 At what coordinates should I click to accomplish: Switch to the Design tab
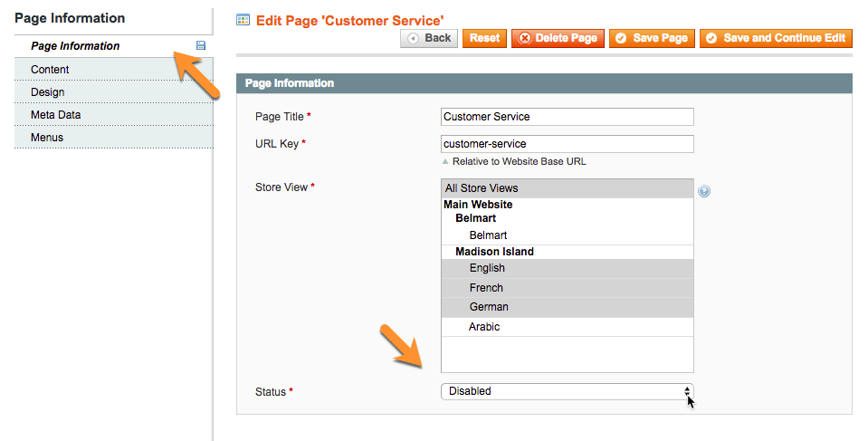tap(47, 92)
